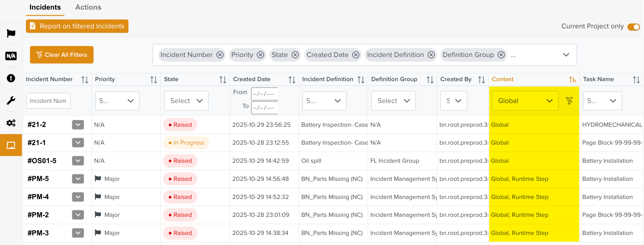Image resolution: width=644 pixels, height=245 pixels.
Task: Expand row actions for incident #PM-3
Action: [78, 233]
